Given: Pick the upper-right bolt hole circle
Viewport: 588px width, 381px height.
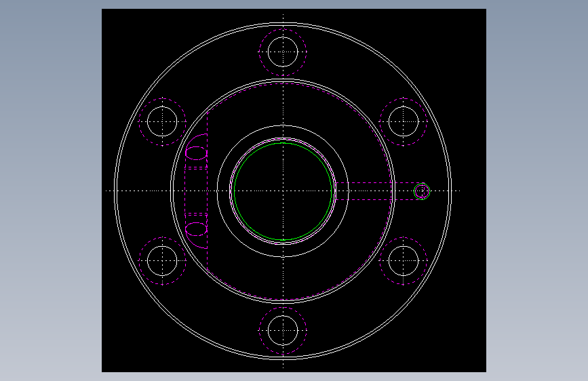Looking at the screenshot, I should pos(404,121).
